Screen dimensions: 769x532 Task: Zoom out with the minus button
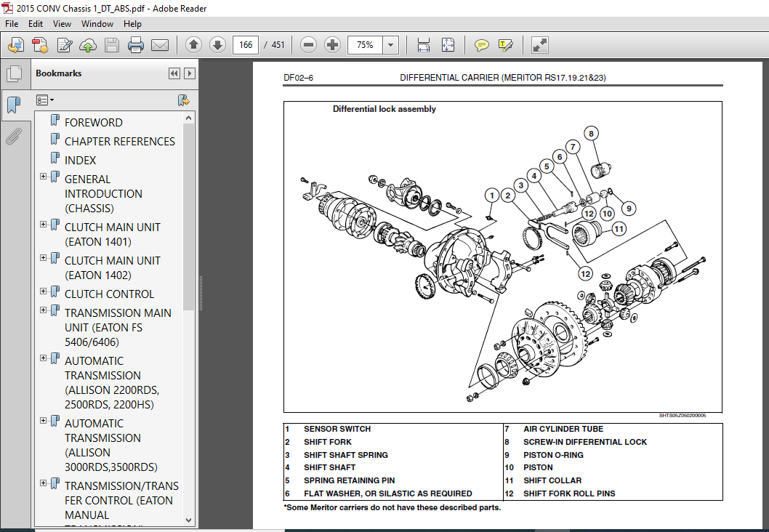pyautogui.click(x=308, y=45)
